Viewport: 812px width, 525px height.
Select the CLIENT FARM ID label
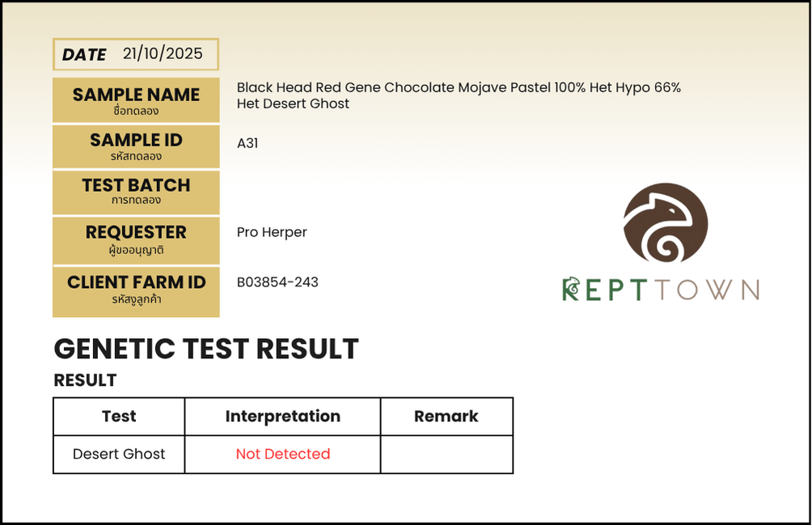pos(136,289)
